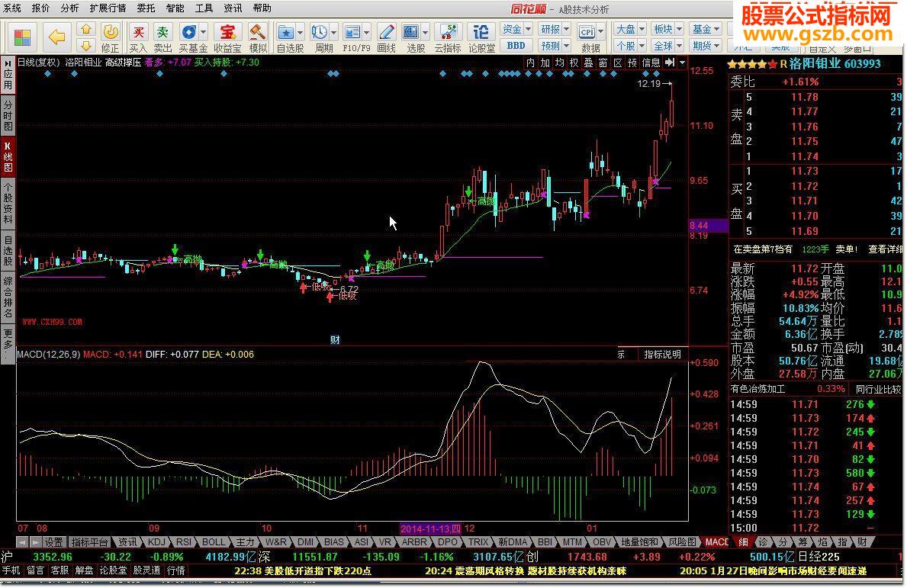Click the 论股堂 button in status bar

[114, 570]
